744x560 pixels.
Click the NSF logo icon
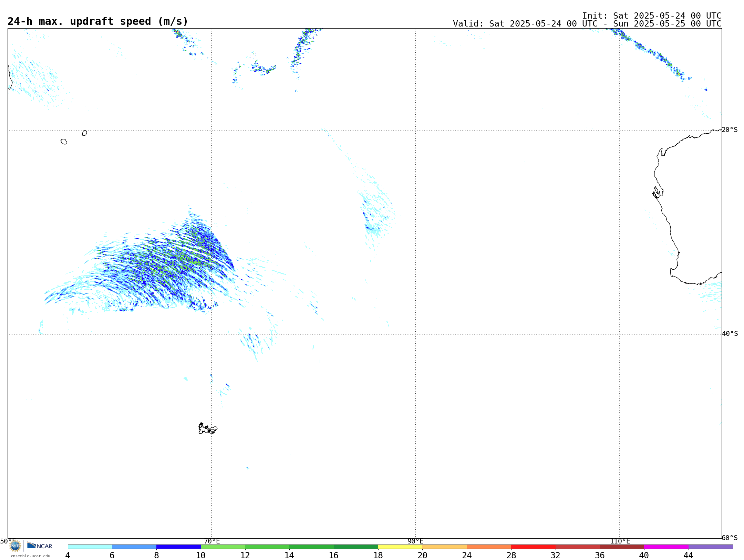pyautogui.click(x=15, y=546)
